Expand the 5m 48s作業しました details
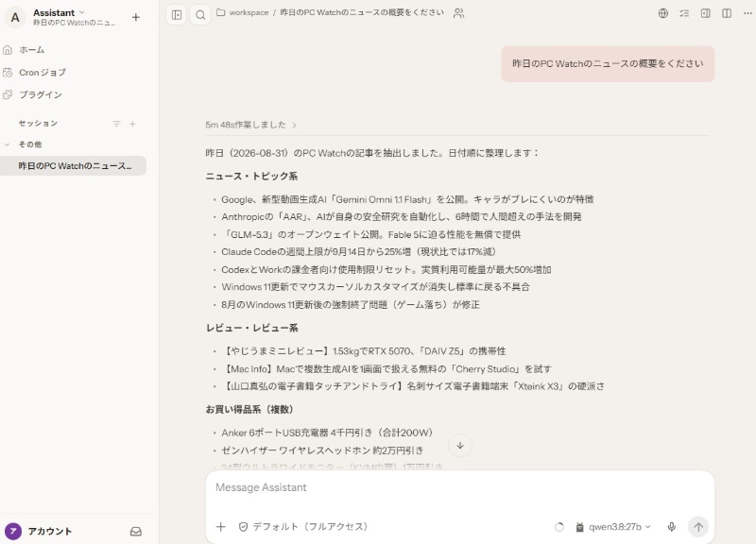The image size is (756, 544). 250,125
